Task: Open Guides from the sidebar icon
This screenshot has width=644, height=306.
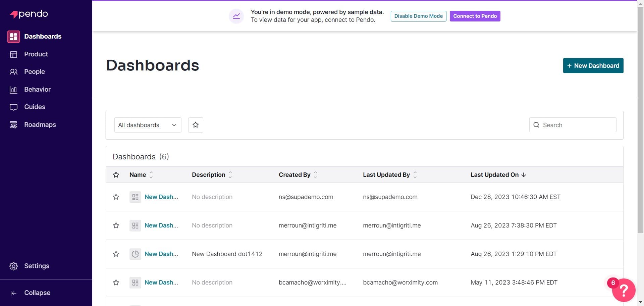Action: click(x=13, y=107)
